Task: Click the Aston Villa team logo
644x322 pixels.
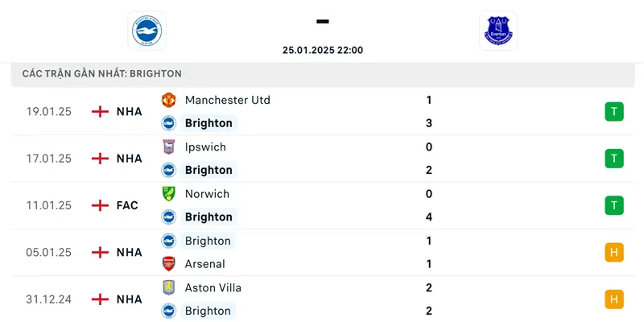Action: (x=169, y=288)
